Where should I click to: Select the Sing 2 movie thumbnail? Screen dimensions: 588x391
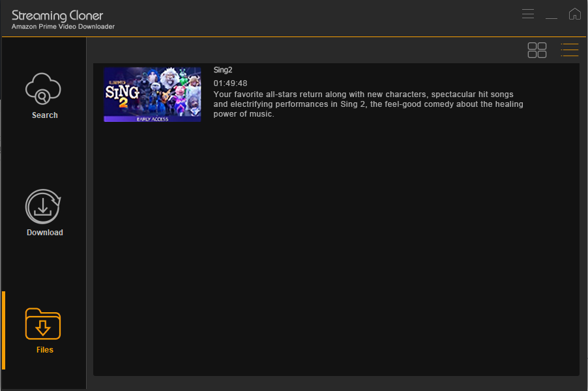pos(153,94)
